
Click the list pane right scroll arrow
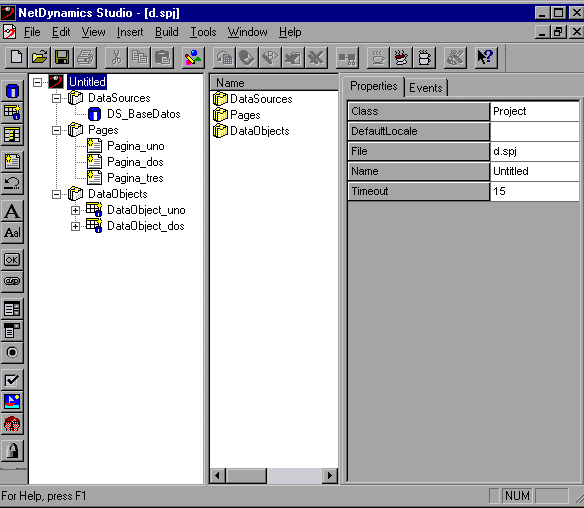[x=330, y=476]
